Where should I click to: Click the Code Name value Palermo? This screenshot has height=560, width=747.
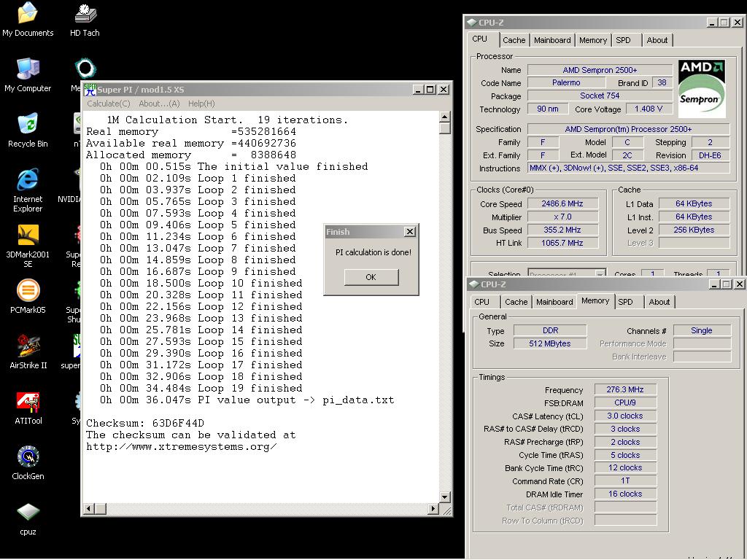(x=566, y=83)
